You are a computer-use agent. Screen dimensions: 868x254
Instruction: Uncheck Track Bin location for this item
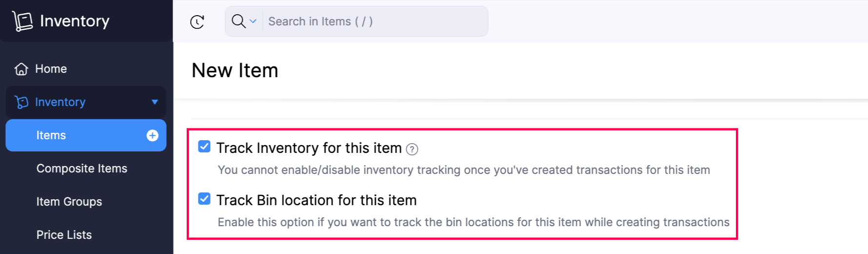click(x=204, y=199)
